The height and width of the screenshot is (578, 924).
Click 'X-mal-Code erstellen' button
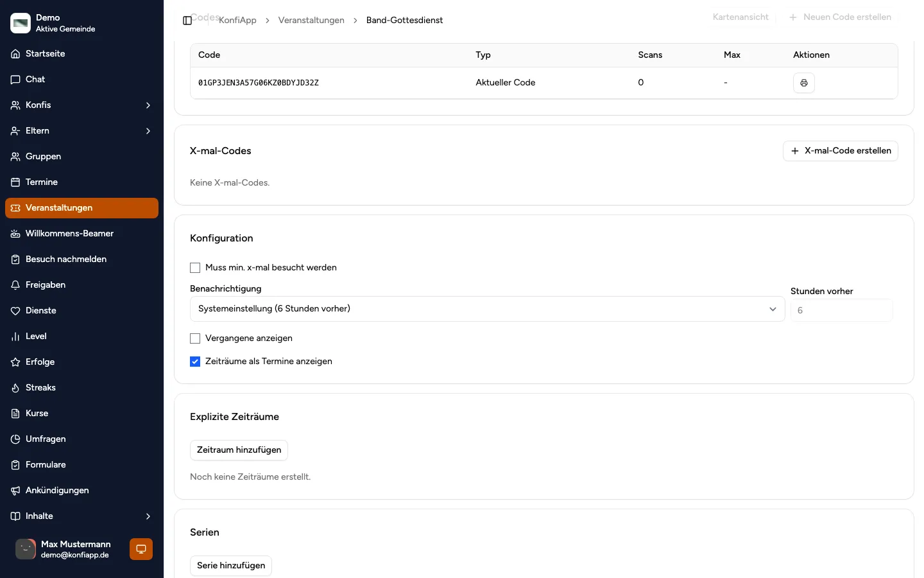[840, 151]
